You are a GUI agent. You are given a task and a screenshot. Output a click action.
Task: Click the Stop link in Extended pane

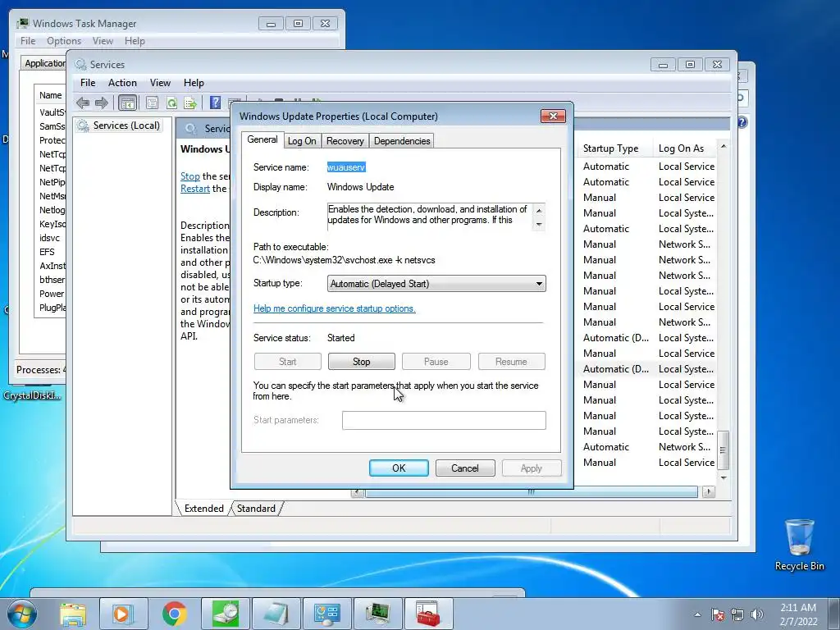[x=190, y=176]
